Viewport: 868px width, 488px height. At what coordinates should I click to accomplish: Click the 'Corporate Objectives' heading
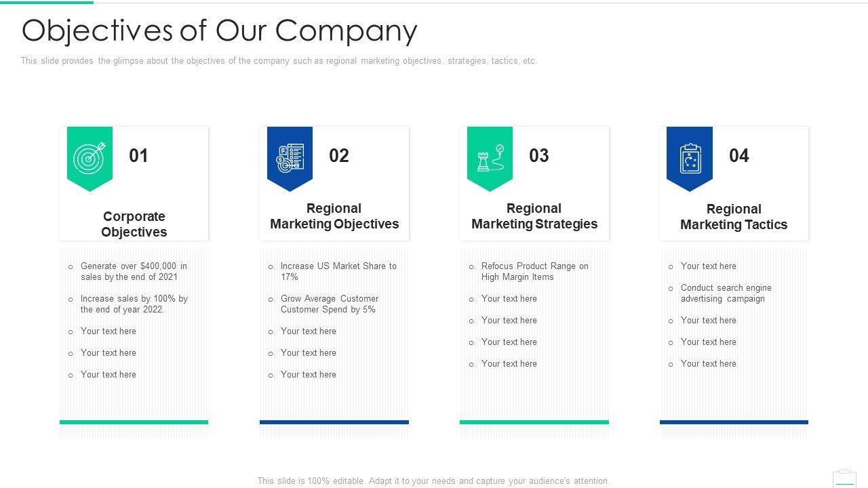pyautogui.click(x=134, y=224)
